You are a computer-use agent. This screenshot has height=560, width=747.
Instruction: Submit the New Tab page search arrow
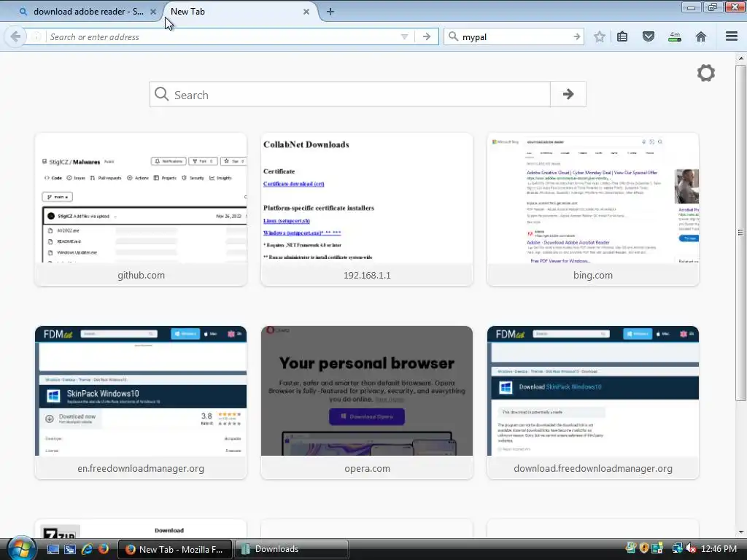point(568,94)
